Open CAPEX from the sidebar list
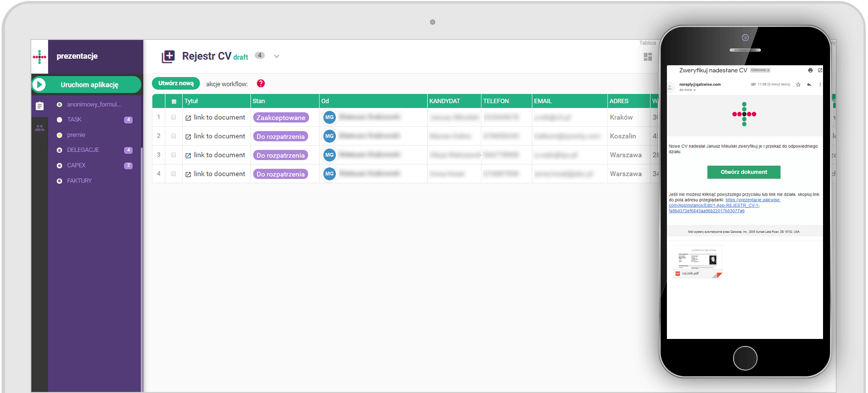Image resolution: width=868 pixels, height=393 pixels. point(76,165)
